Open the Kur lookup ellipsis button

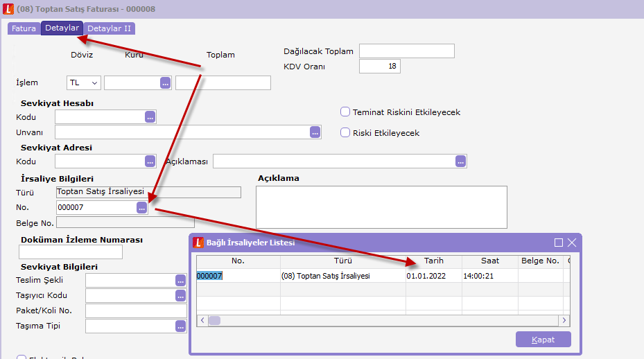coord(165,83)
